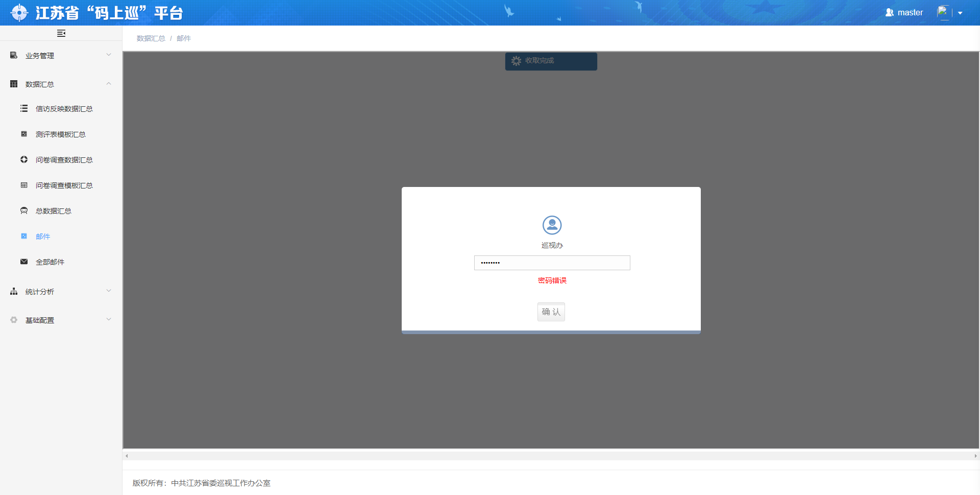Click the 确认 button in dialog
This screenshot has width=980, height=495.
551,312
